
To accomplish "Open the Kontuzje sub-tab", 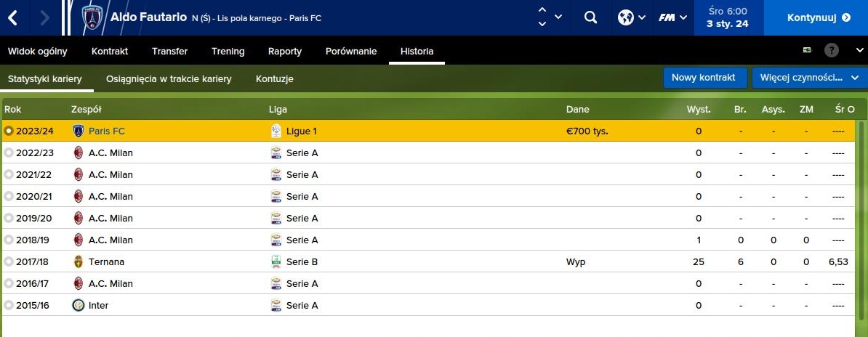I will 274,78.
